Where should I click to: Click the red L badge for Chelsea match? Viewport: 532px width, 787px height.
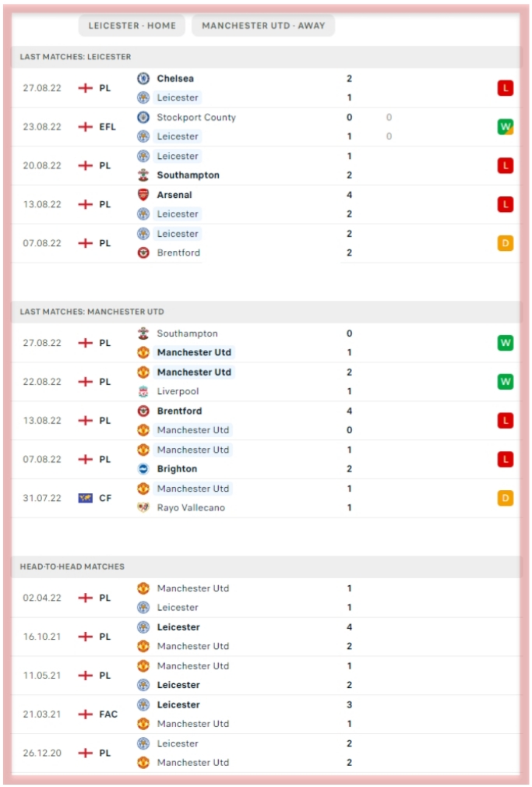pos(506,88)
